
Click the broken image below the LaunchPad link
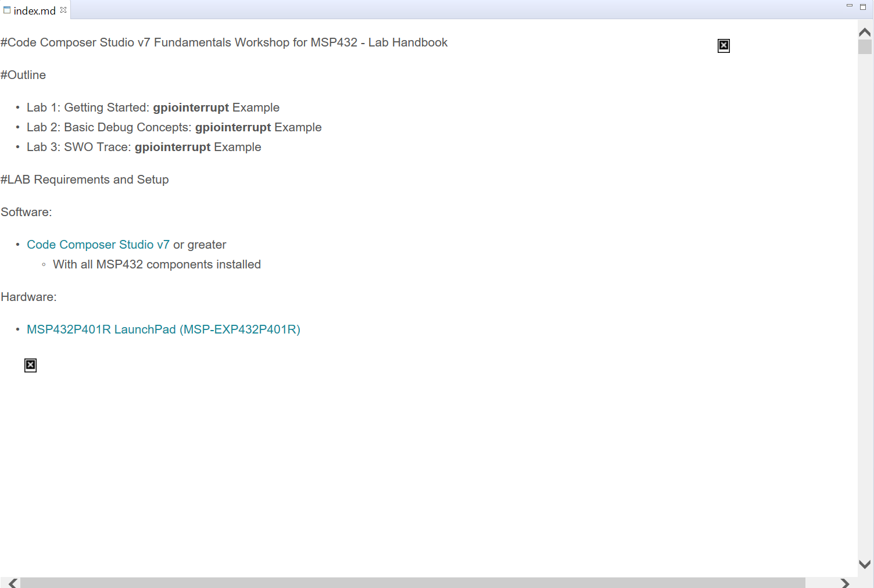[30, 365]
